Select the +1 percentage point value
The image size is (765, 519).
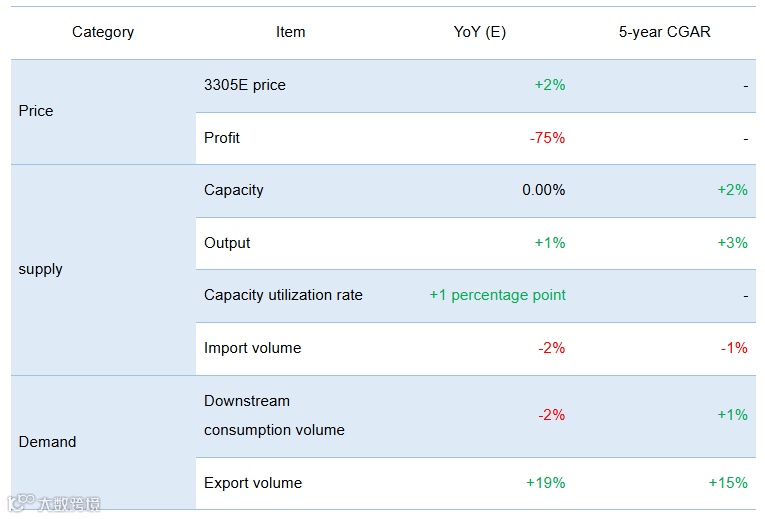pos(497,295)
